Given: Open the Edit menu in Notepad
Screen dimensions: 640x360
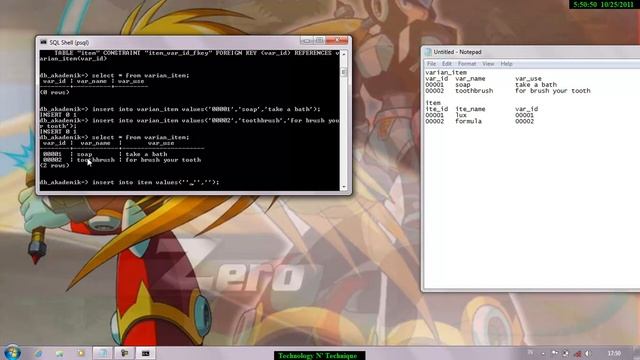Looking at the screenshot, I should coord(447,64).
